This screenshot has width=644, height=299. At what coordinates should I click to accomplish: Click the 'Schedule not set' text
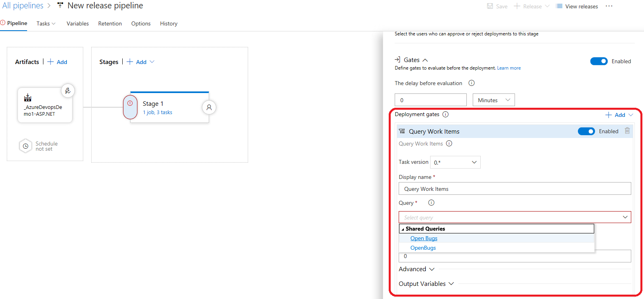click(x=47, y=146)
